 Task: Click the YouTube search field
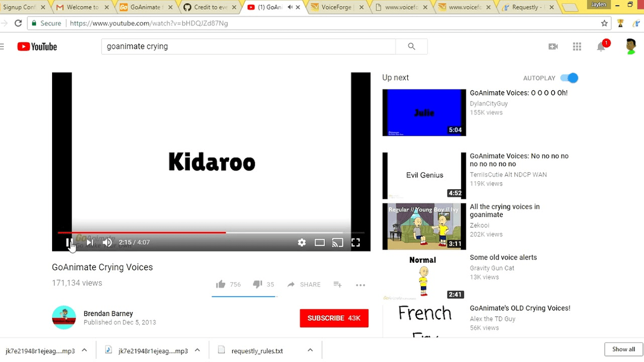(x=248, y=47)
